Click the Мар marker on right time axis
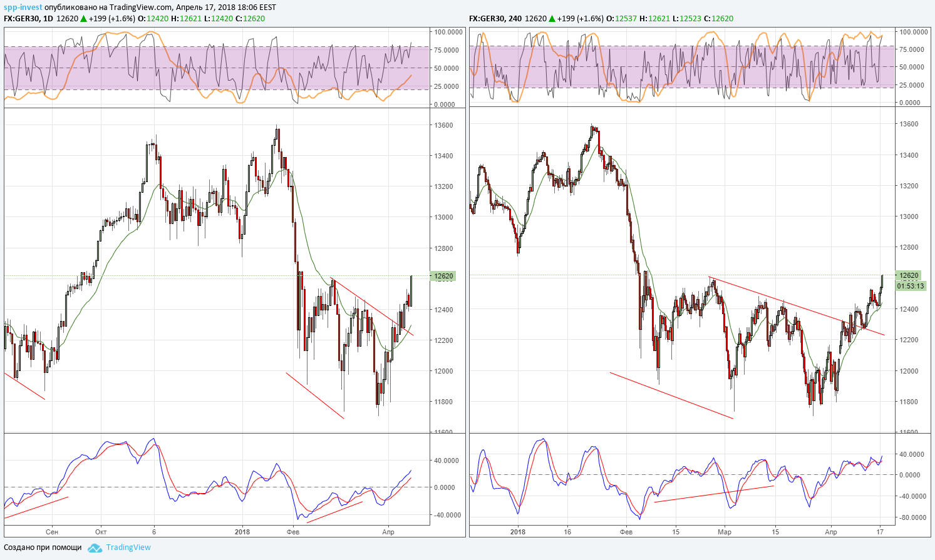 click(x=725, y=532)
